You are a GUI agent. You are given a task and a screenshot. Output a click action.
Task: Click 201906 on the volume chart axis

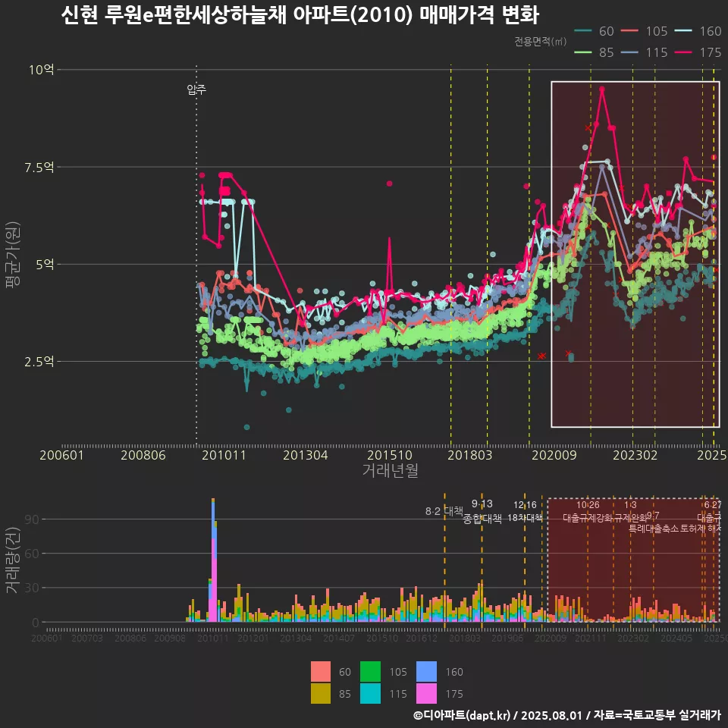[x=507, y=638]
